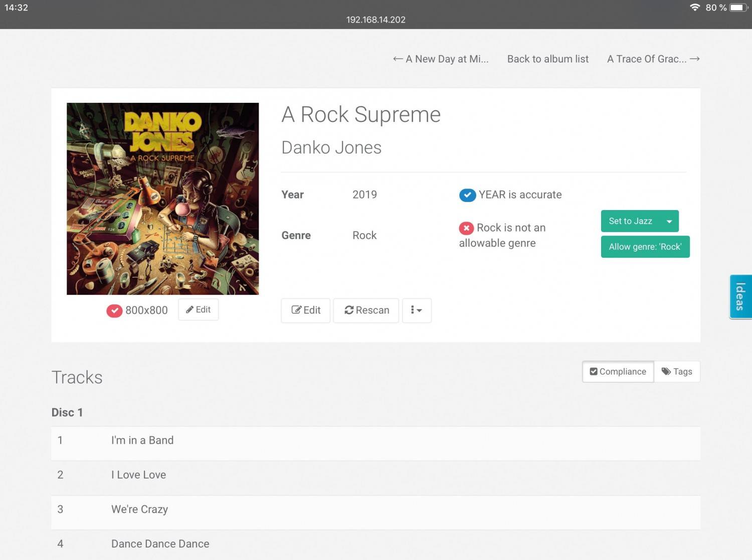
Task: Click the genre value Rock
Action: coord(364,235)
